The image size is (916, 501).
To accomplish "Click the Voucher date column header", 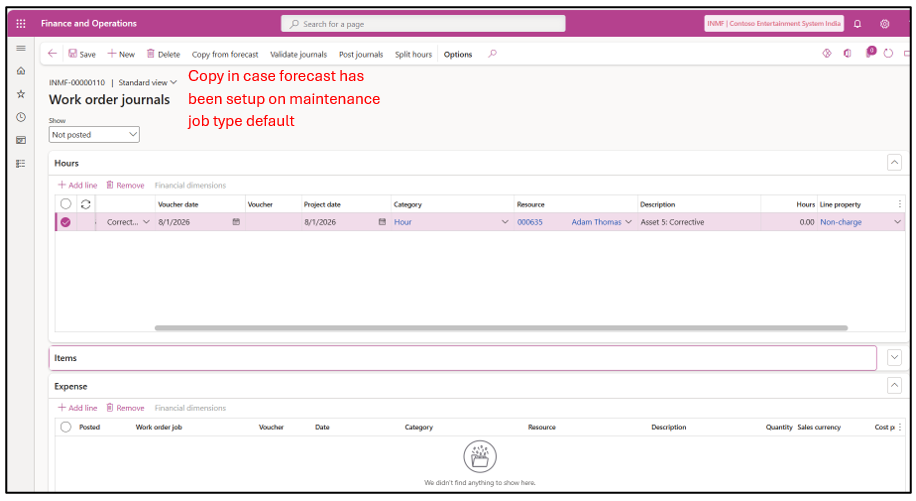I will (x=178, y=204).
